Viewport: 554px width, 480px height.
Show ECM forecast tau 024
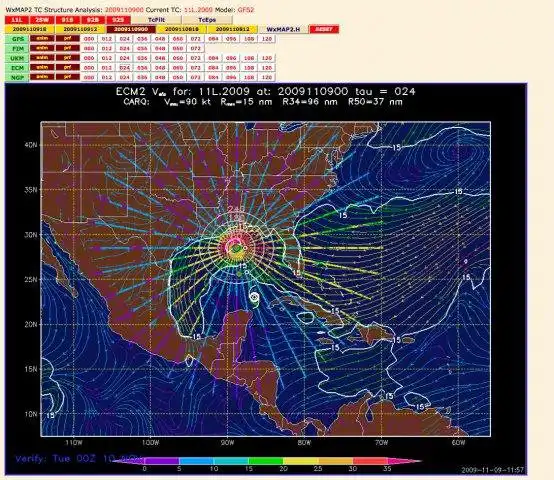124,67
